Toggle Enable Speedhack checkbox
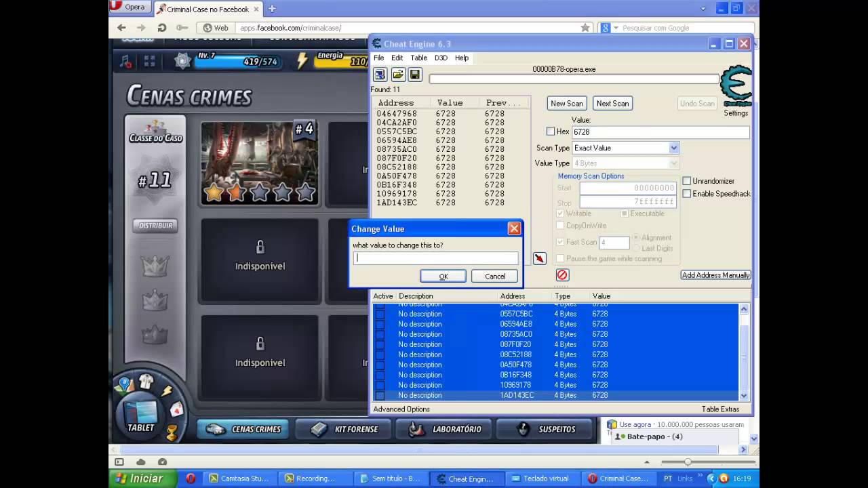The height and width of the screenshot is (488, 868). pos(687,194)
